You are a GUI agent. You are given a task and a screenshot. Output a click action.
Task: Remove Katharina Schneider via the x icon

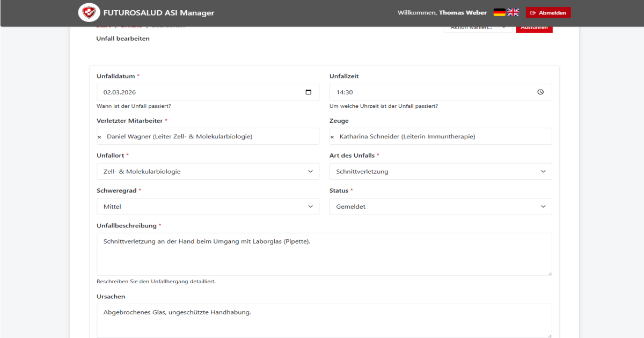332,136
